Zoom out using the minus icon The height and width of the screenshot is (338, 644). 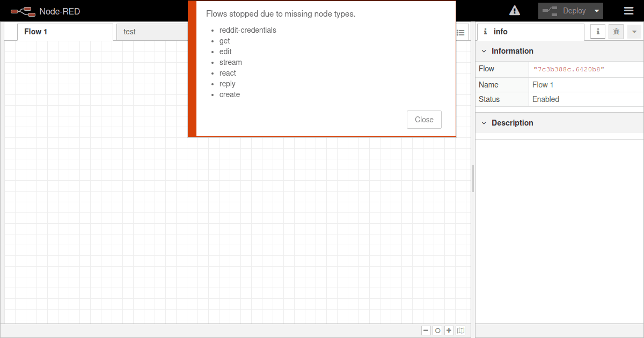click(426, 330)
